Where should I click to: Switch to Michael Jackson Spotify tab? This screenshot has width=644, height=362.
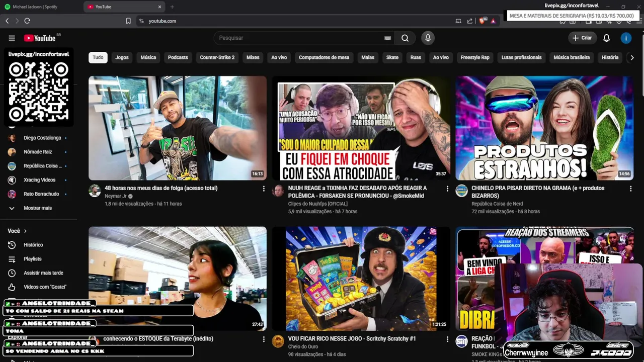coord(40,7)
